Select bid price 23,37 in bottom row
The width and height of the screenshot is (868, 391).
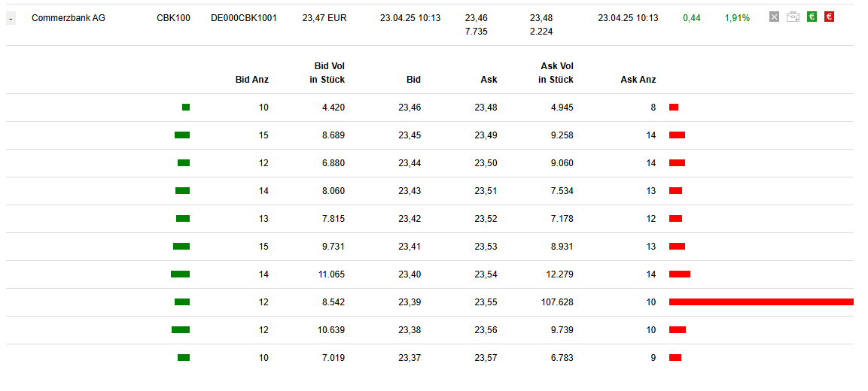pyautogui.click(x=410, y=358)
